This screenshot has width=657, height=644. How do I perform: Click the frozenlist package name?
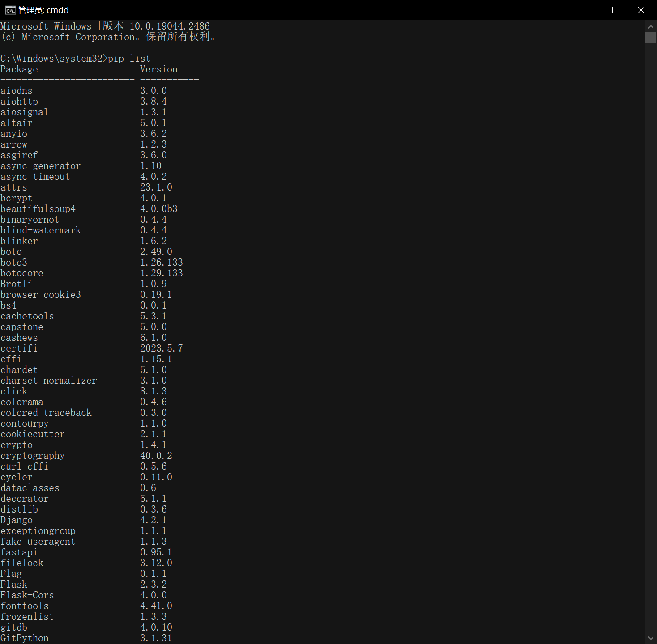[x=27, y=617]
